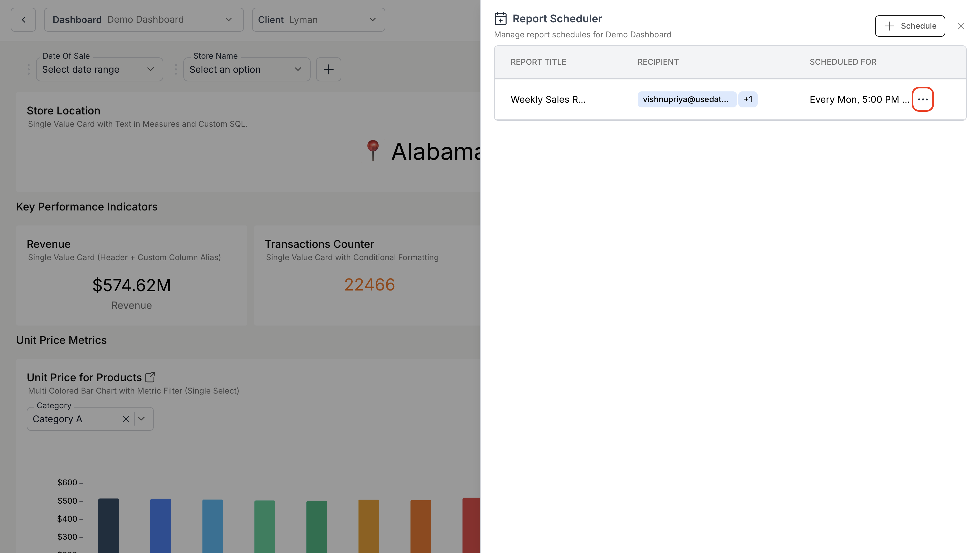The image size is (980, 553).
Task: Grab the drag handle beside Date Of Sale filter
Action: click(x=29, y=69)
